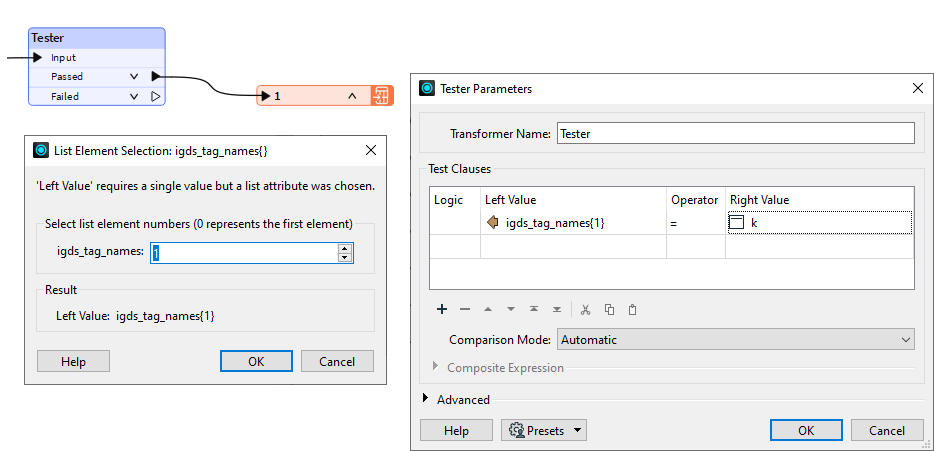Copy the selected test clause
934x451 pixels.
coord(609,310)
